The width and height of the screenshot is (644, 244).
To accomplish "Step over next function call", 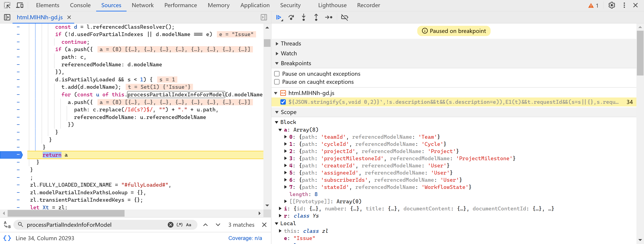I will point(291,17).
